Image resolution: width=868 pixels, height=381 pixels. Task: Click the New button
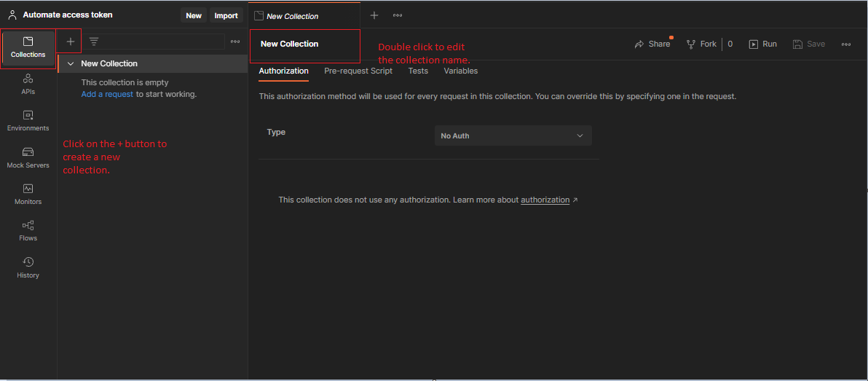194,15
